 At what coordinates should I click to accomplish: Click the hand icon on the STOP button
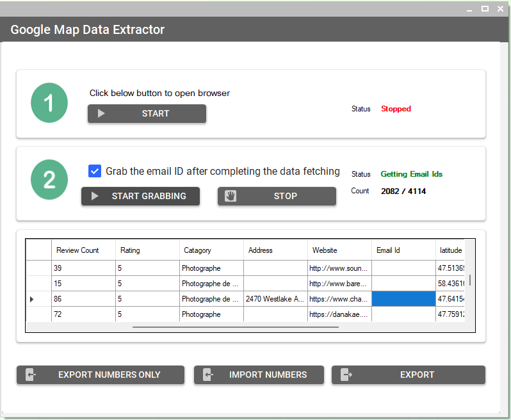click(231, 196)
